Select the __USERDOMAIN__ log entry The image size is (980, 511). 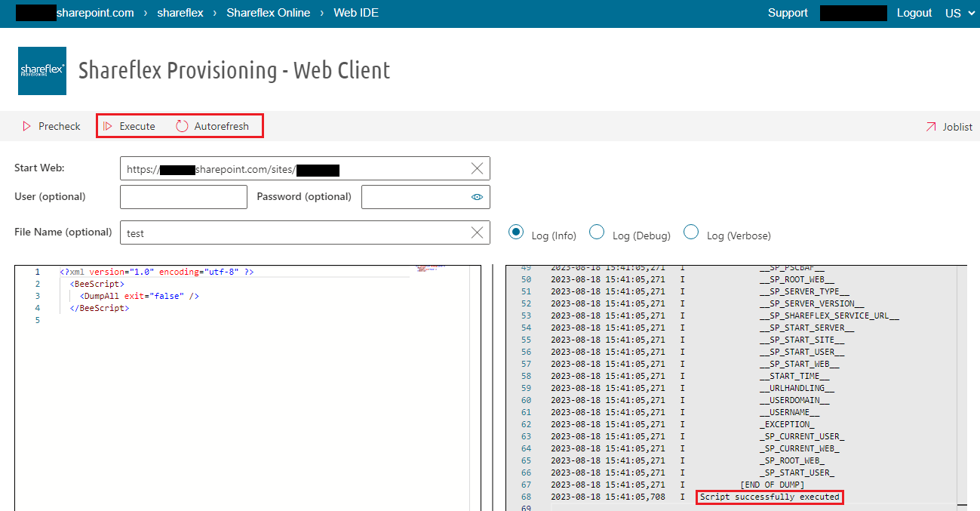click(x=794, y=400)
